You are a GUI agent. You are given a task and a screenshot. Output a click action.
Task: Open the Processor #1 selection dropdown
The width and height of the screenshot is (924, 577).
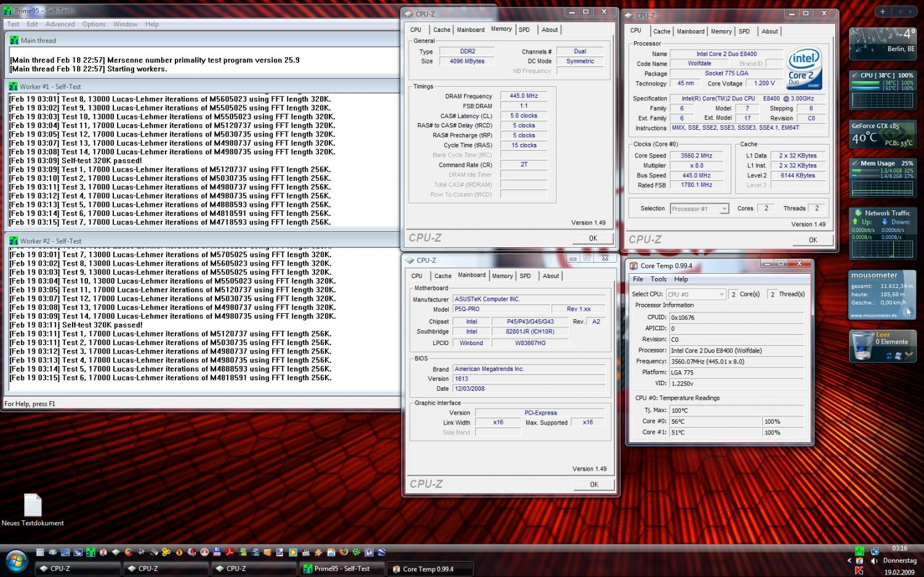tap(699, 209)
